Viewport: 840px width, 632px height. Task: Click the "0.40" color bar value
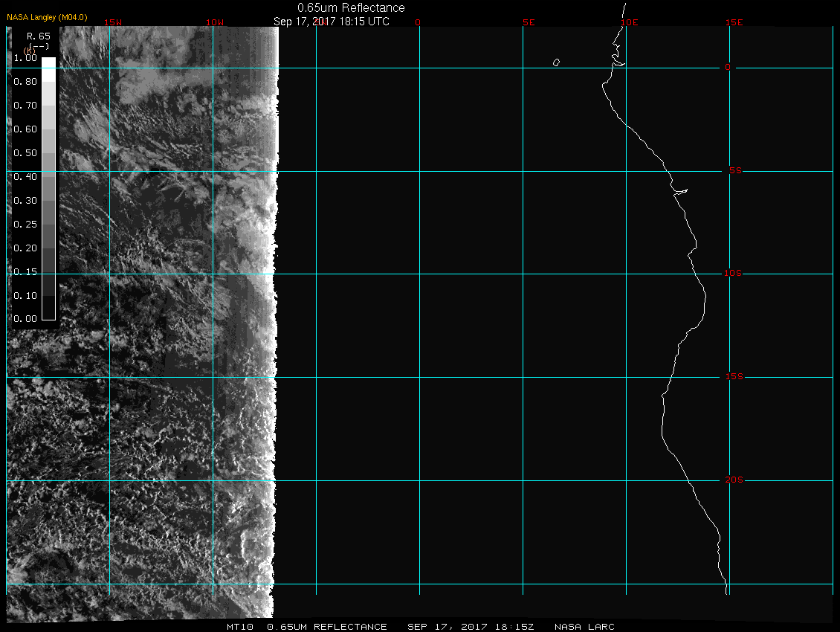click(25, 176)
